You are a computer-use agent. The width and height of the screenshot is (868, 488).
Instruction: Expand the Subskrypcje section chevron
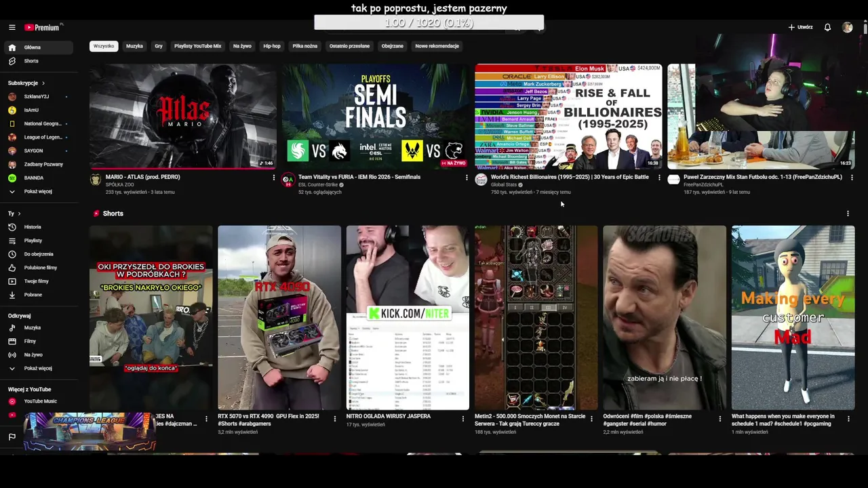(x=43, y=83)
